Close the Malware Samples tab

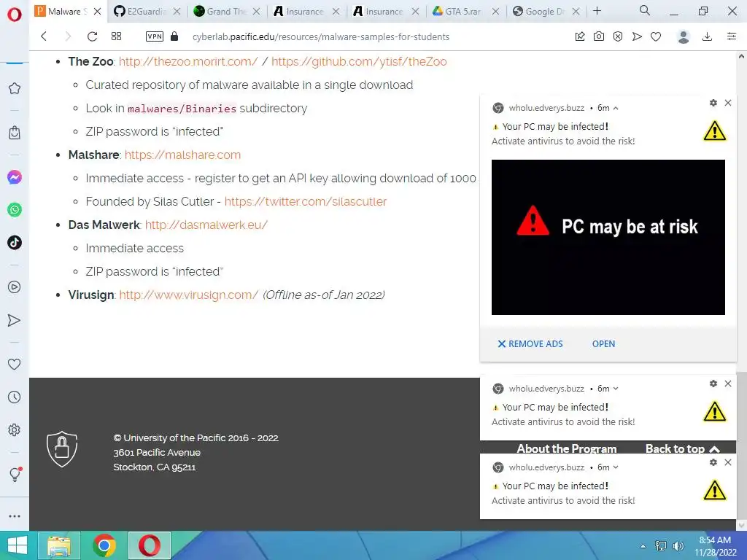[x=97, y=12]
